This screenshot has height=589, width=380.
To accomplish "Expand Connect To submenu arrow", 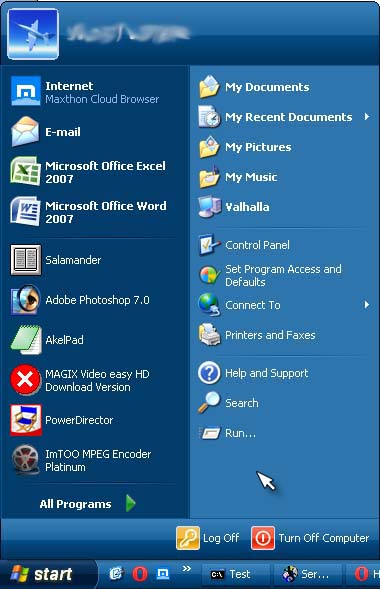I will coord(367,305).
